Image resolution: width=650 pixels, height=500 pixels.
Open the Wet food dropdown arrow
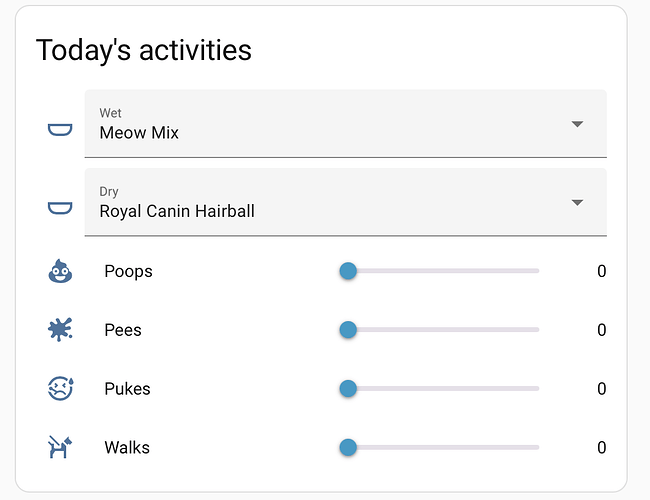(577, 124)
